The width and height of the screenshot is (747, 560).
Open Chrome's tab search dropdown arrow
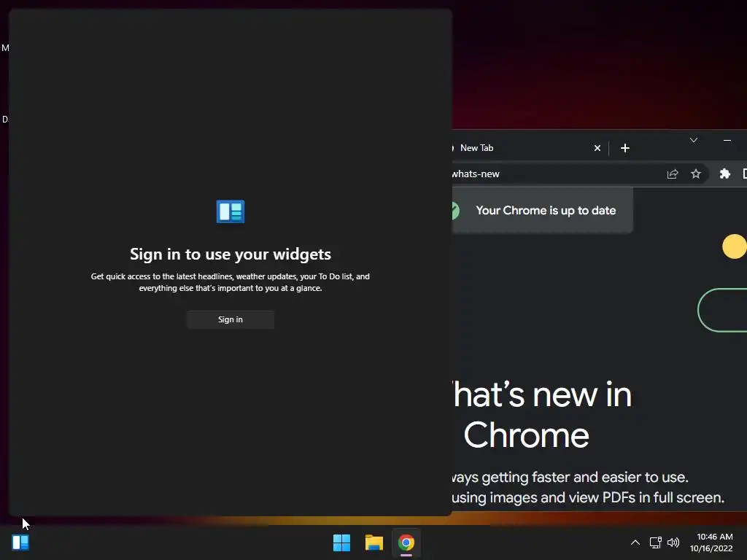pyautogui.click(x=694, y=140)
